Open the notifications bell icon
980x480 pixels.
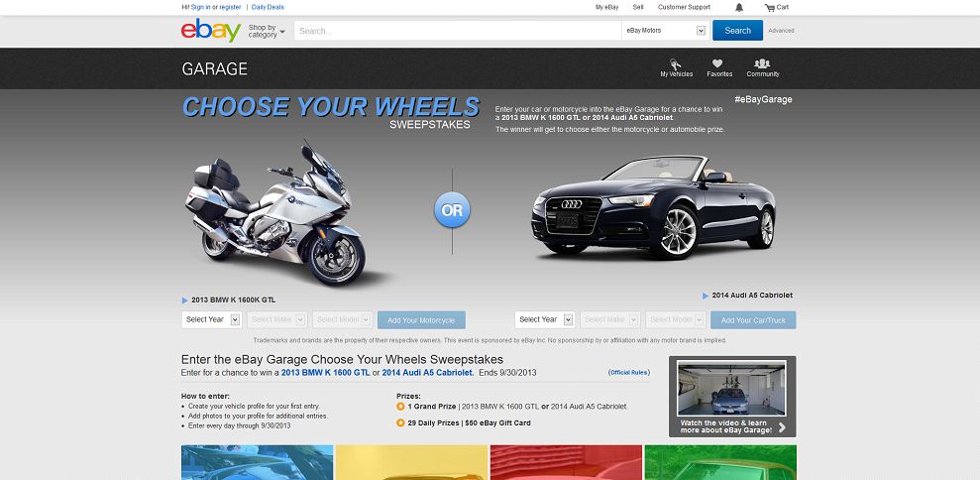click(739, 8)
